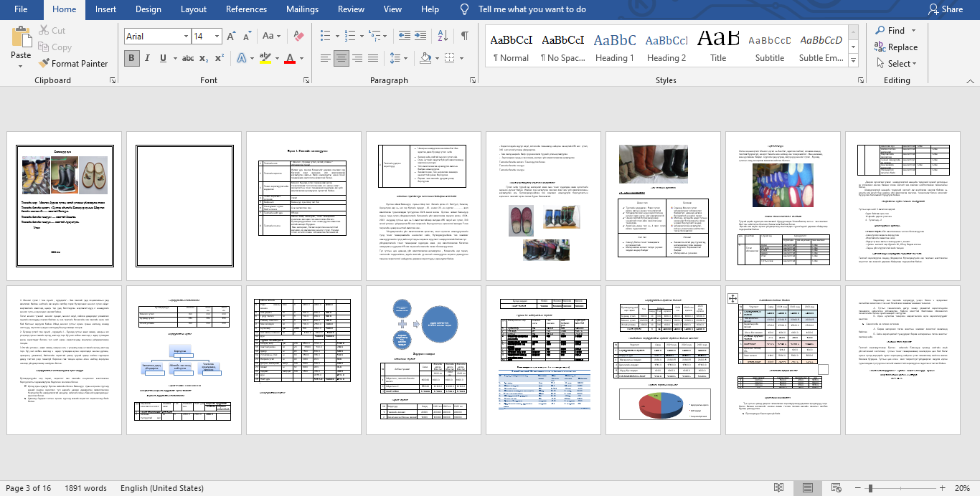Toggle Italic formatting

pos(148,58)
